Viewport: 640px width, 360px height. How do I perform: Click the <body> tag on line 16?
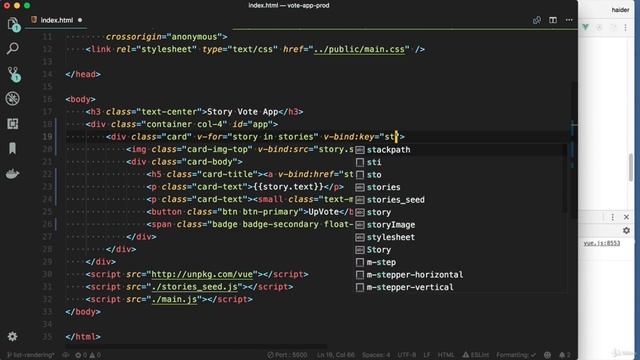coord(80,99)
